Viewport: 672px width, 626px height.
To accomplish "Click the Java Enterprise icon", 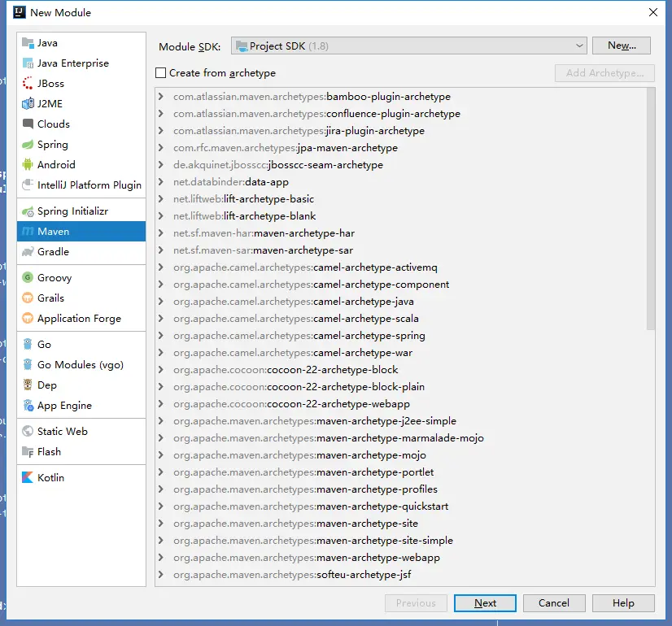I will [x=28, y=63].
